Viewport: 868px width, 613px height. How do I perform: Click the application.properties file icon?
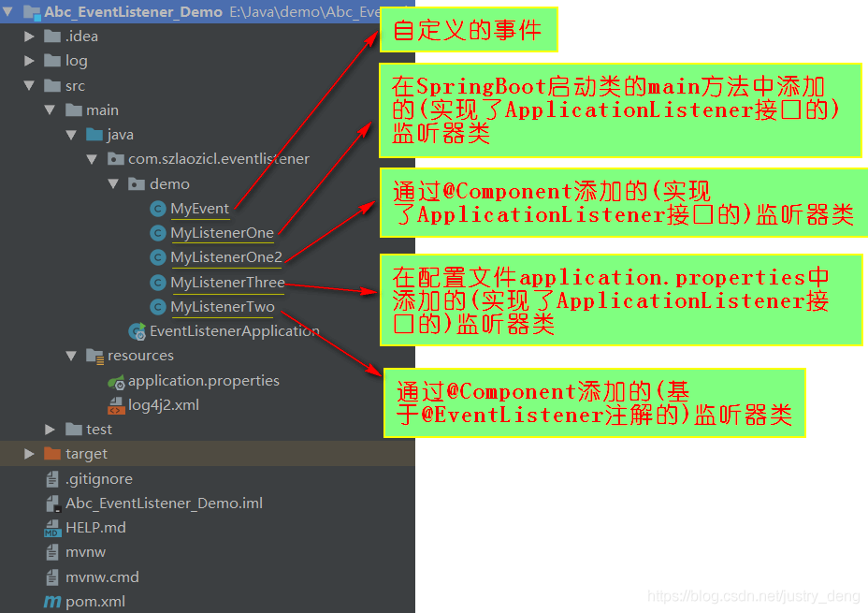pos(116,381)
